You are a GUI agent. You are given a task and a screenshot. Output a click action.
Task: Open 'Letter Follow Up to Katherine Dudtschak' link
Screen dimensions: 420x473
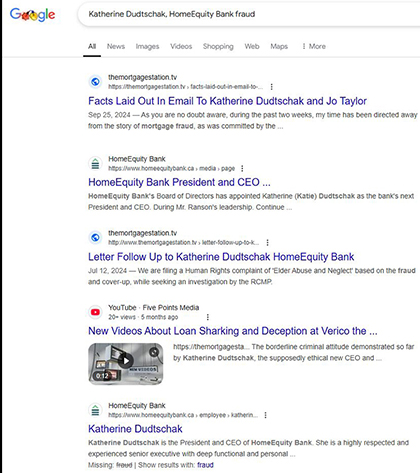[221, 257]
